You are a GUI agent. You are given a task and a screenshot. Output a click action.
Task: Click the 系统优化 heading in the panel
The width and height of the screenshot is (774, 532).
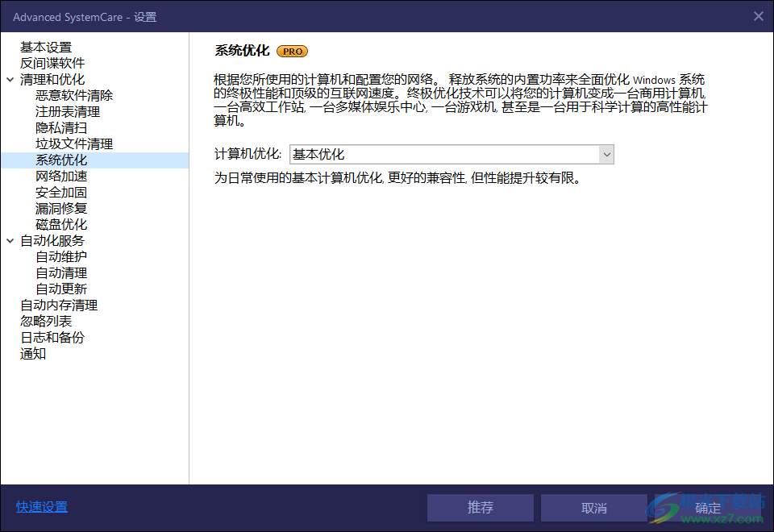tap(242, 50)
